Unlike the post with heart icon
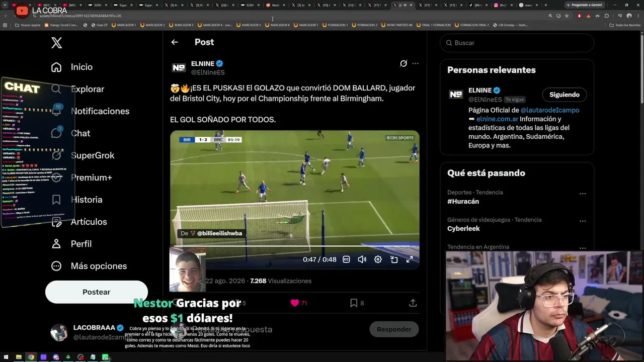The height and width of the screenshot is (362, 644). (x=295, y=303)
